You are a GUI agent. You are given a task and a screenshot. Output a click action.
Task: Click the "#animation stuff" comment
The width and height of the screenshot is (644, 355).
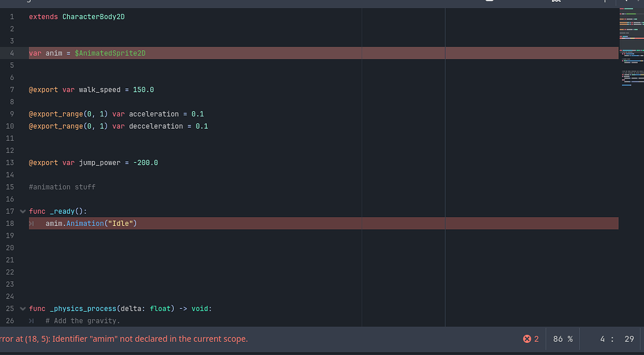click(x=62, y=187)
